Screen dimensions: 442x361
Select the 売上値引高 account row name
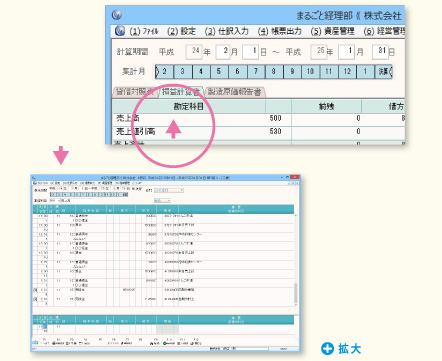coord(136,131)
